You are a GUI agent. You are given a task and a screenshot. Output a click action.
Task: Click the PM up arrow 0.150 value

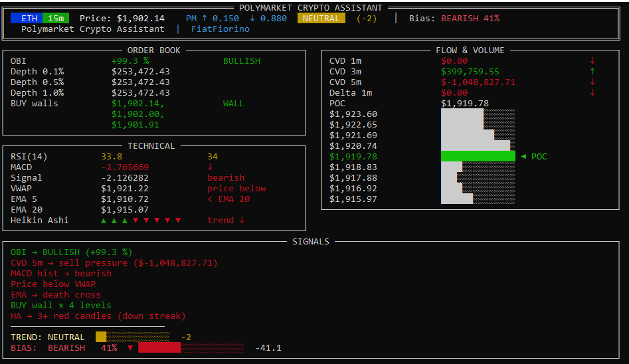click(x=221, y=19)
